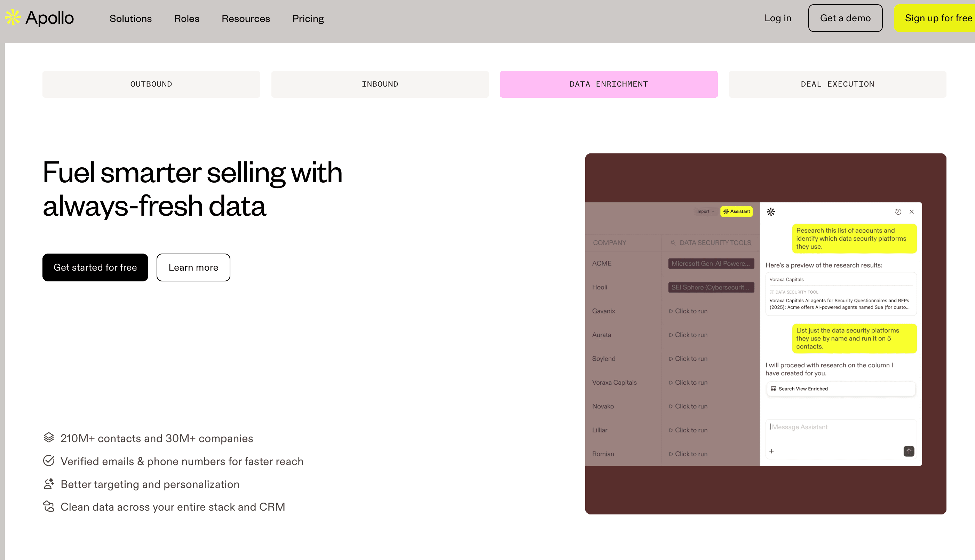975x560 pixels.
Task: Click the conversation history icon in the Assistant panel
Action: [x=899, y=211]
